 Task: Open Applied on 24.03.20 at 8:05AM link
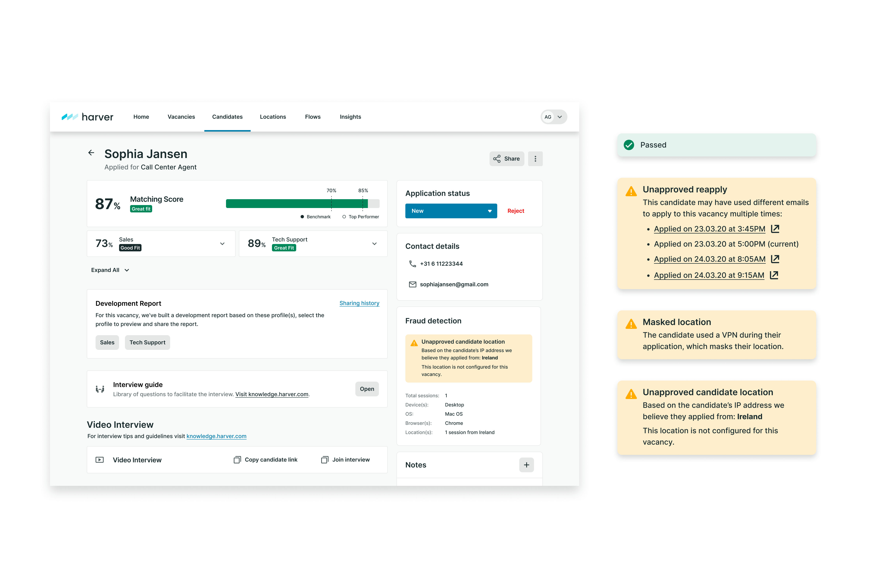click(709, 259)
